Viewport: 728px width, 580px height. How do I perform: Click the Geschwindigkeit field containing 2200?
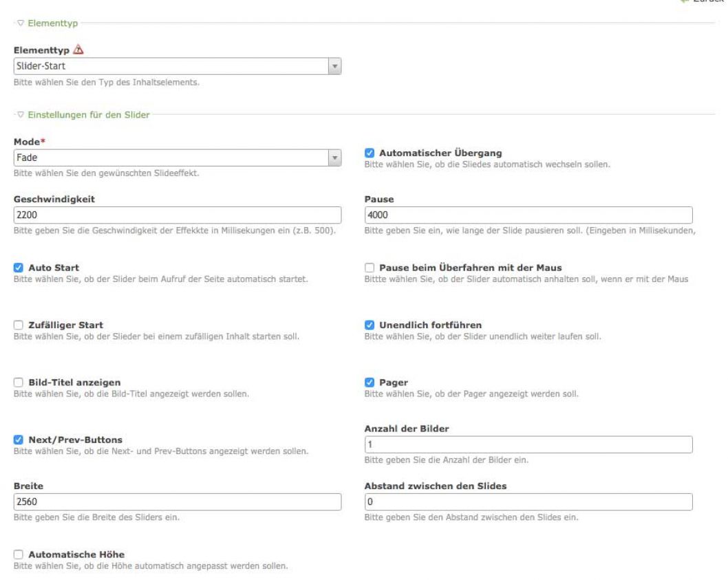(x=178, y=215)
